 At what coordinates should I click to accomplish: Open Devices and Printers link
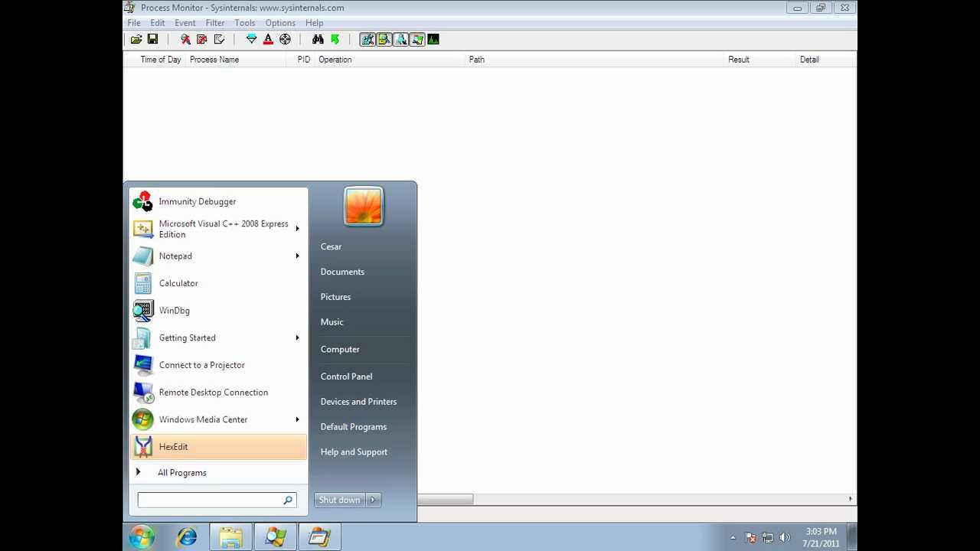pos(358,402)
